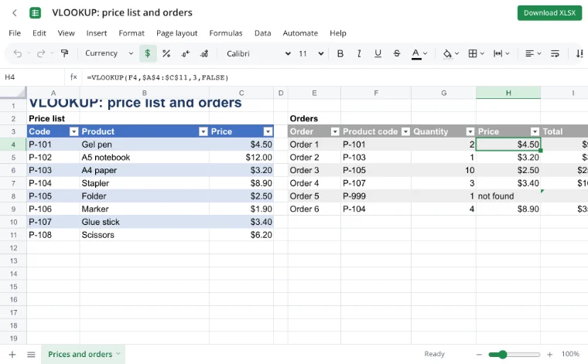Image resolution: width=588 pixels, height=364 pixels.
Task: Click the zoom in plus icon
Action: coord(549,354)
